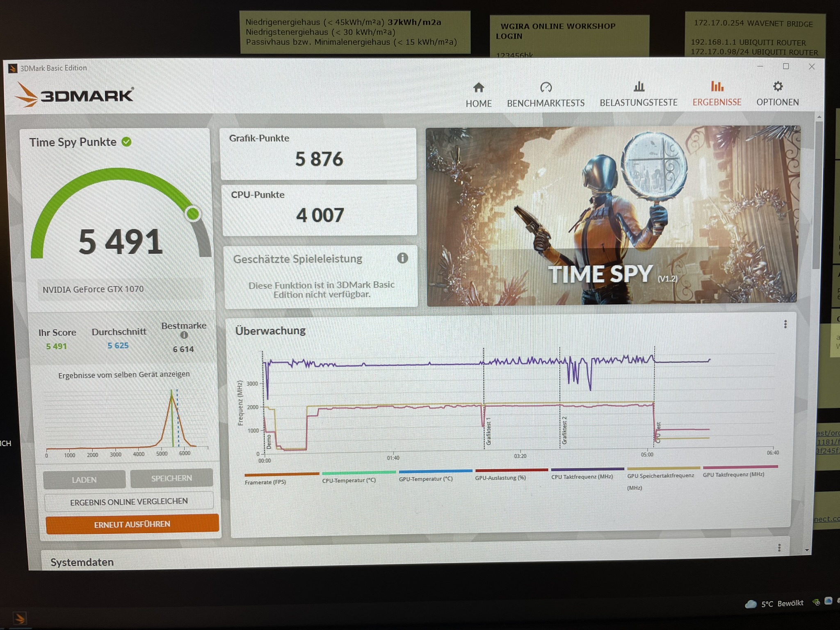Image resolution: width=840 pixels, height=630 pixels.
Task: Open the Belastungstests bar chart icon
Action: (639, 87)
